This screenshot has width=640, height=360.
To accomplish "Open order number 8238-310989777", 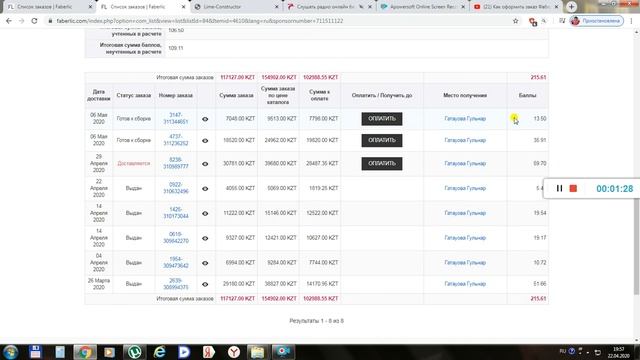I will point(176,163).
